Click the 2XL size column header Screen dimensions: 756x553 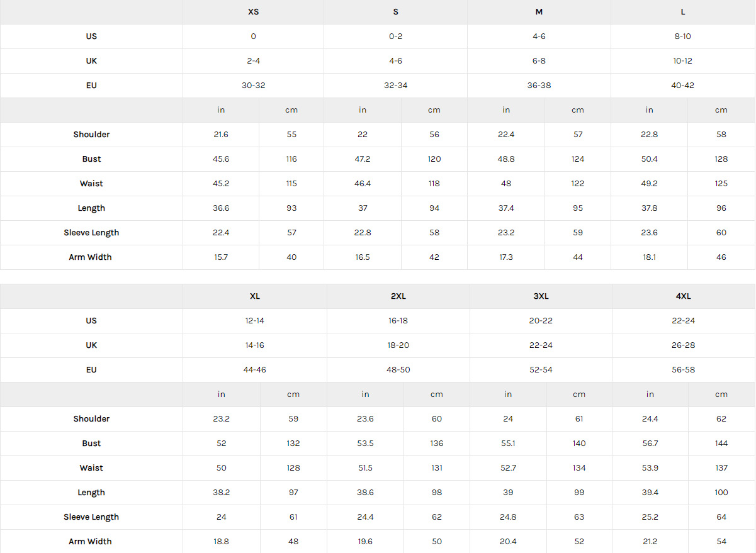(398, 296)
